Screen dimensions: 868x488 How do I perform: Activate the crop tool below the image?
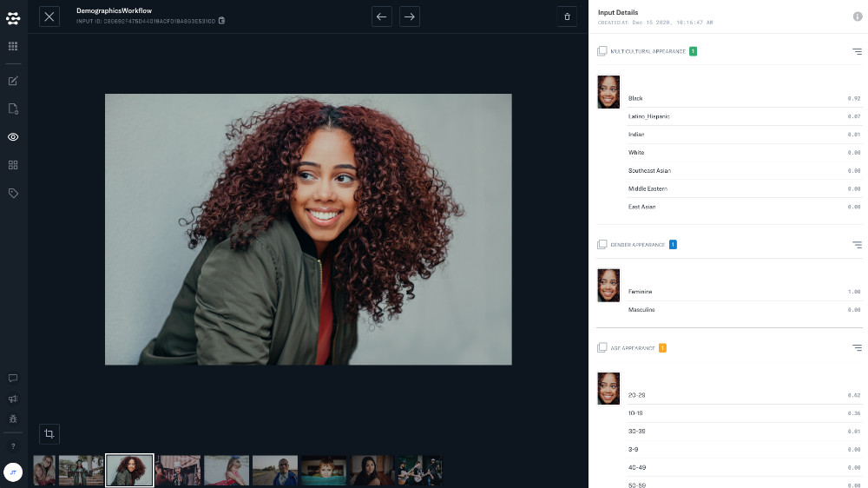(49, 433)
